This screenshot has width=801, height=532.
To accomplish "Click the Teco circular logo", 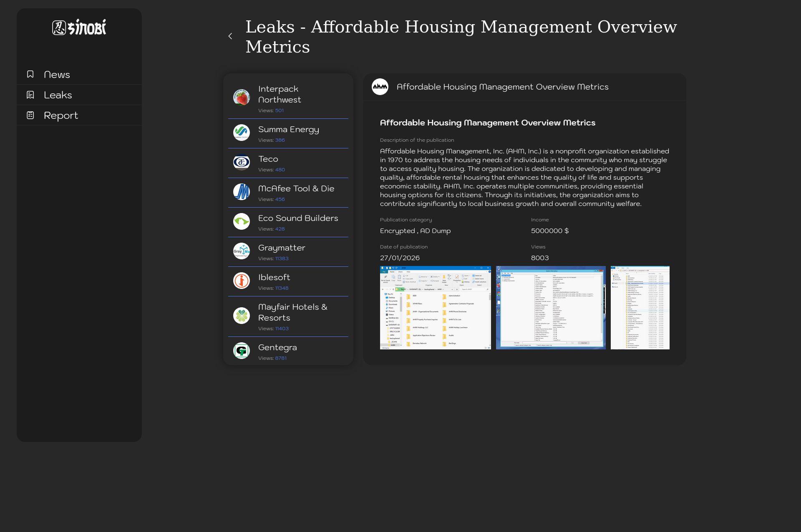I will (x=242, y=162).
